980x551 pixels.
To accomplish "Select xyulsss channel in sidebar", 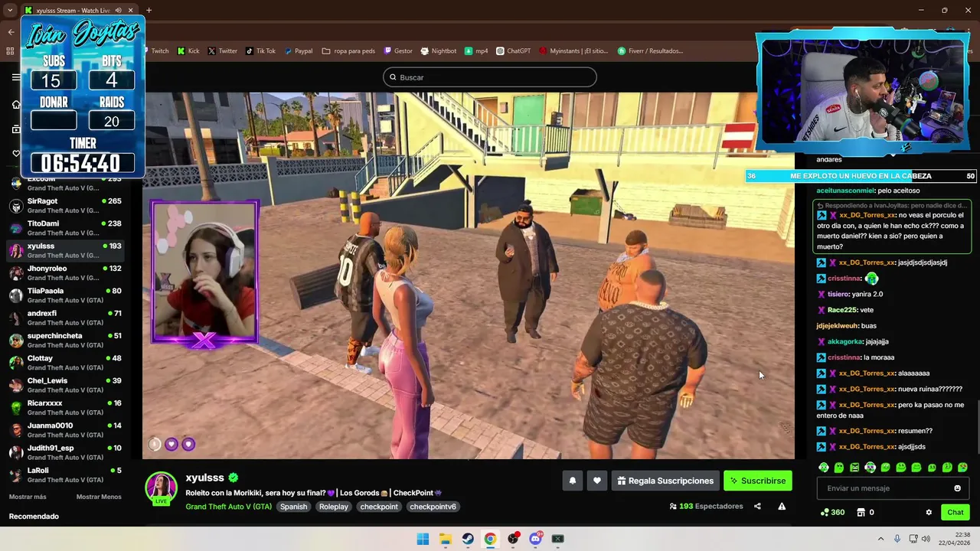I will tap(65, 250).
